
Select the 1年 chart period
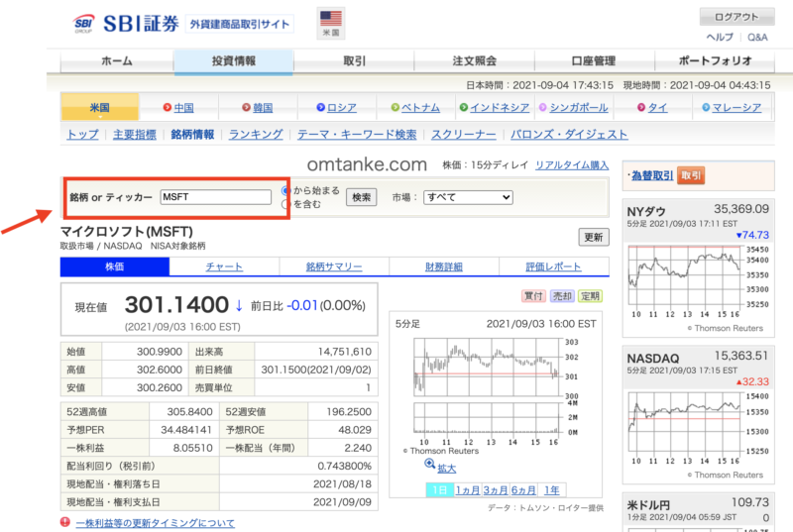tap(552, 489)
